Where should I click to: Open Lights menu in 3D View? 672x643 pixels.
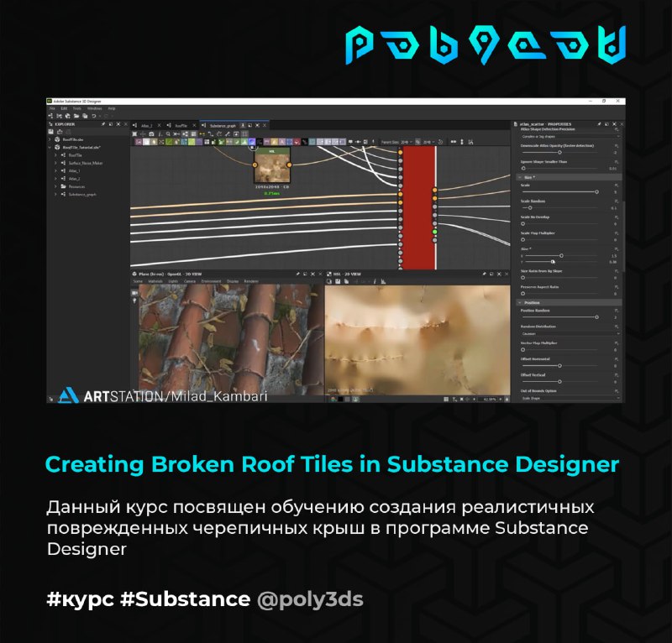(x=173, y=281)
